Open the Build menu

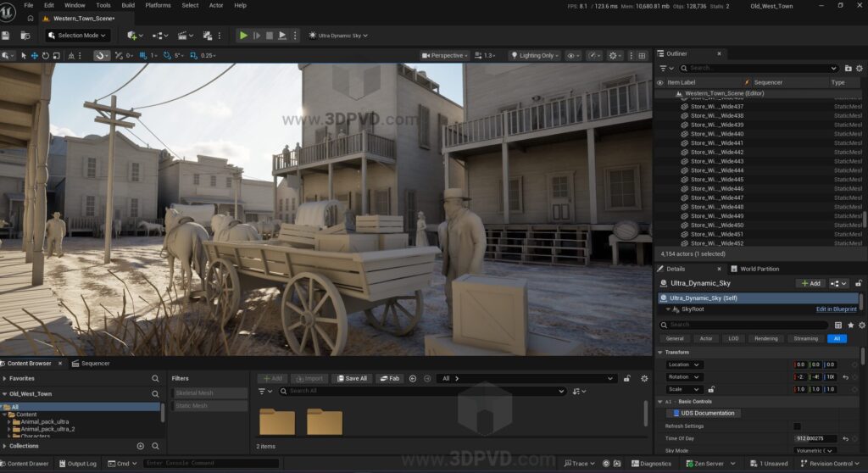pos(128,5)
